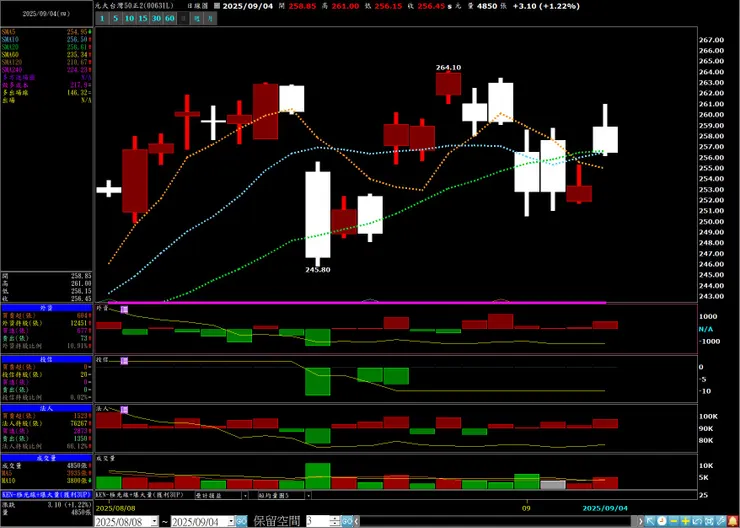Click the yellow plus zoom-in icon
This screenshot has height=528, width=740.
(x=685, y=521)
